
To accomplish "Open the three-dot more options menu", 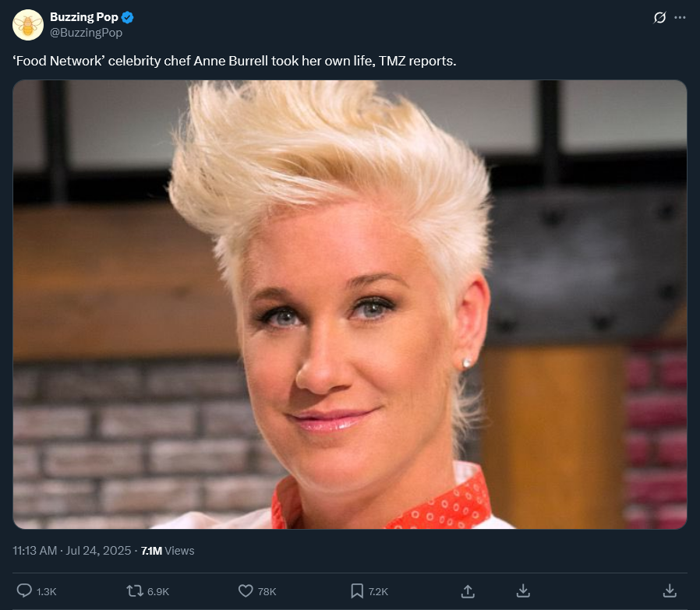I will coord(680,17).
